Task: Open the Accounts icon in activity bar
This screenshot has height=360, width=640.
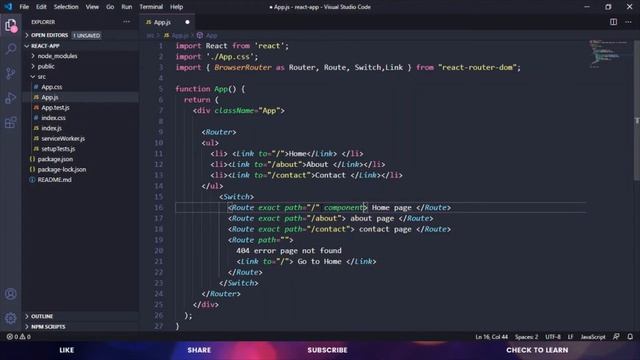Action: [x=11, y=294]
